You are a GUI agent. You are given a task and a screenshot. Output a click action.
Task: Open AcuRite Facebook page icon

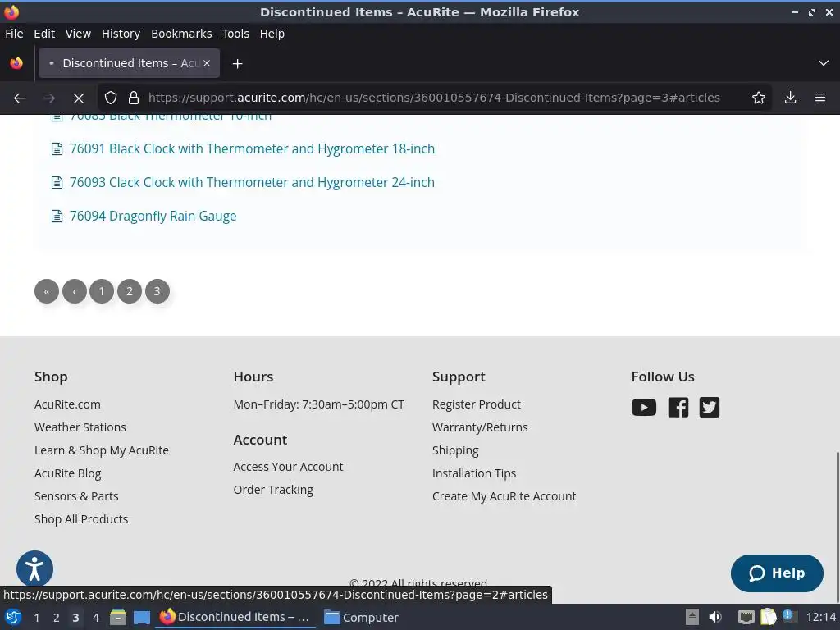point(678,407)
